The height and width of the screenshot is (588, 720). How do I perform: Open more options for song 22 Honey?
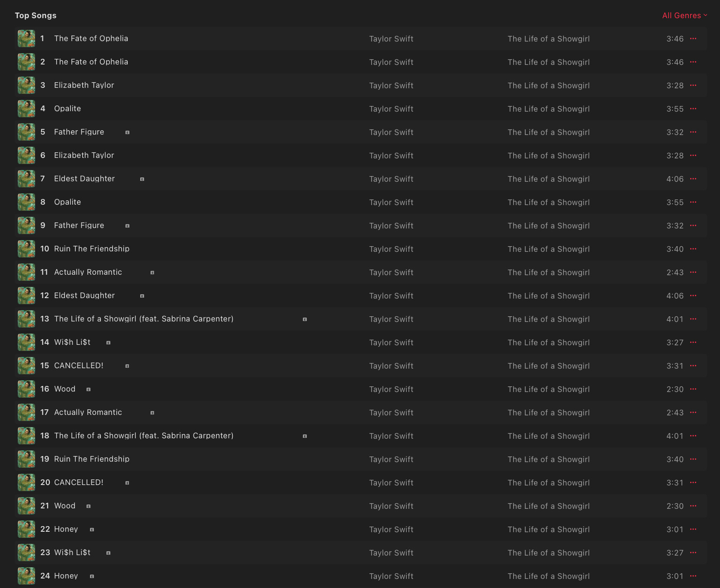click(693, 529)
